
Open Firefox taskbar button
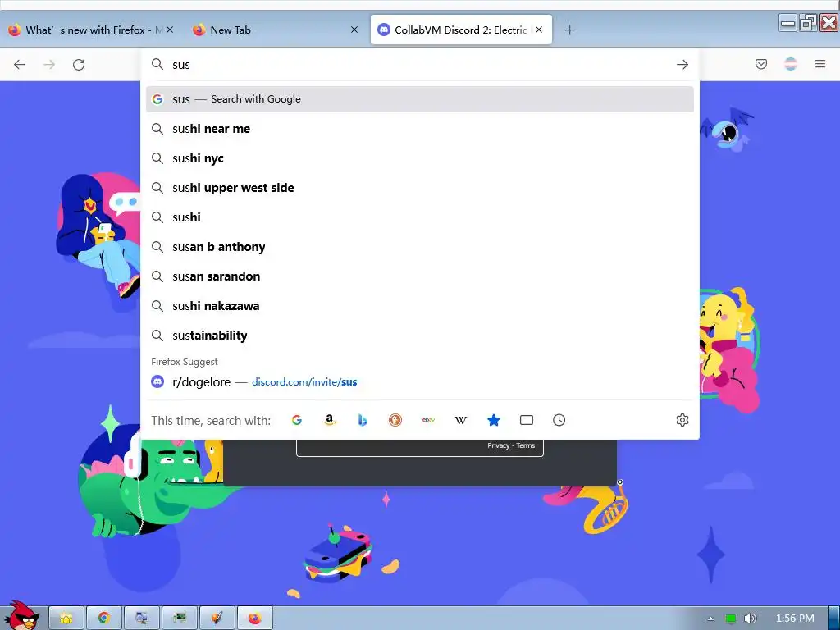pos(255,619)
